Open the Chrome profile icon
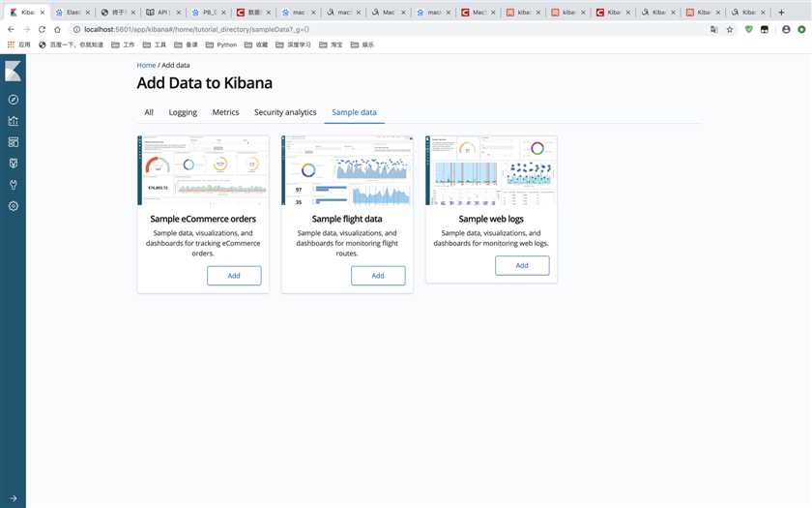 pos(786,30)
